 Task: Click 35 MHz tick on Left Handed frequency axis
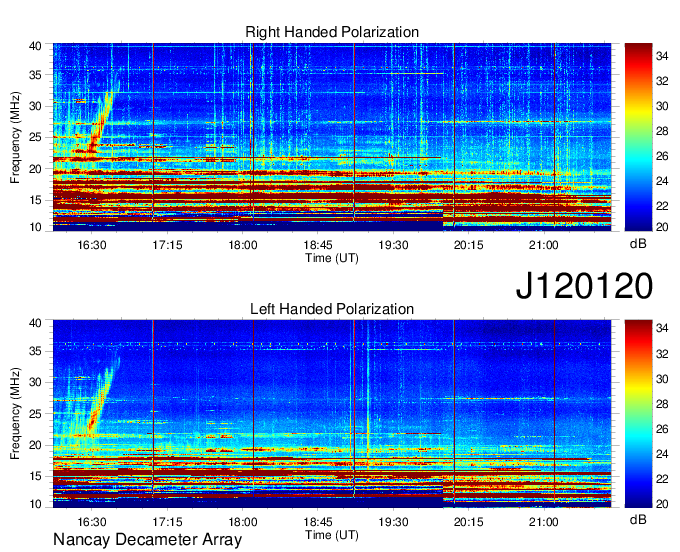pos(35,351)
